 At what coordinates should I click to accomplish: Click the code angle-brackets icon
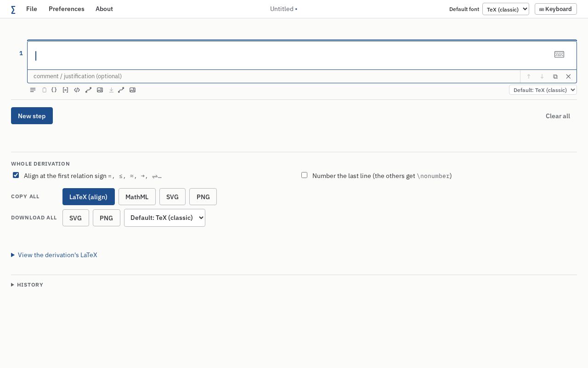(x=77, y=90)
